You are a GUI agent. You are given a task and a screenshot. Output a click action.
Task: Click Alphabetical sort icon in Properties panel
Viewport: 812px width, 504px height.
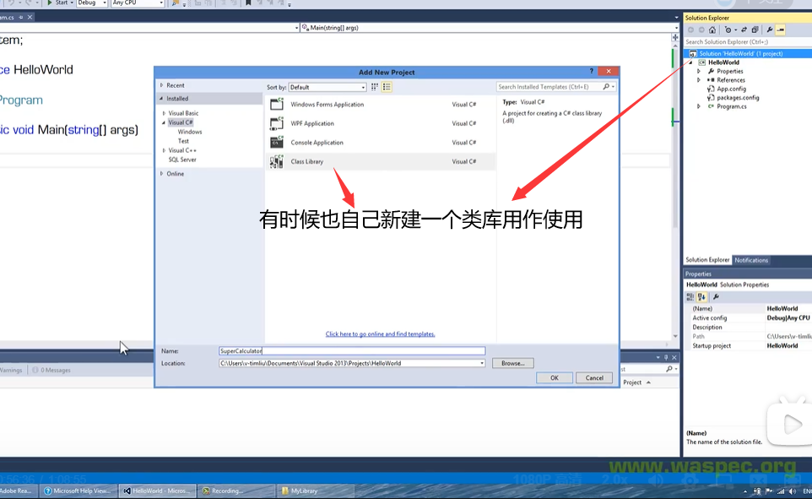tap(701, 297)
